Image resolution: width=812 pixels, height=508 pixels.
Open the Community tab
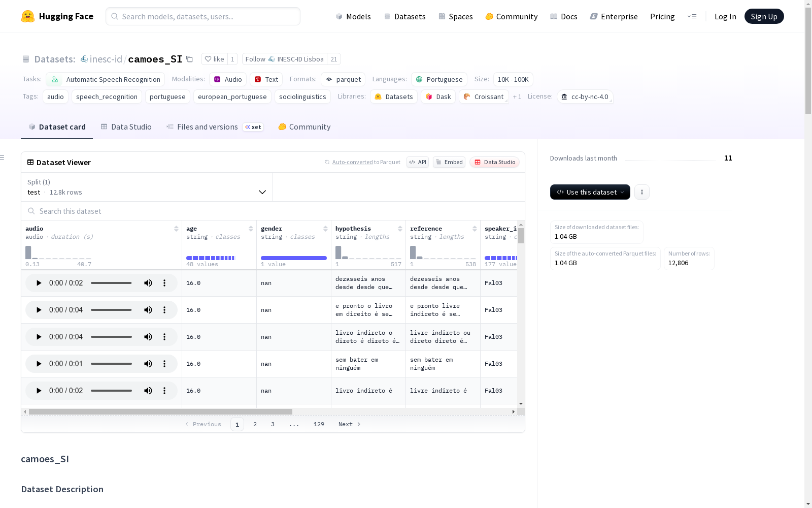click(304, 127)
